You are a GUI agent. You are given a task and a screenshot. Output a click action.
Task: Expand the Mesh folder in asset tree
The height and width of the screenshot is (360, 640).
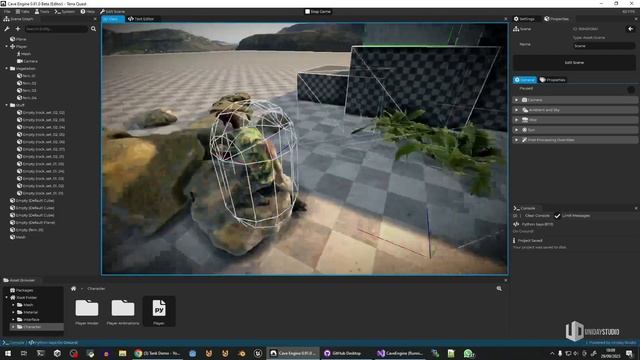13,305
